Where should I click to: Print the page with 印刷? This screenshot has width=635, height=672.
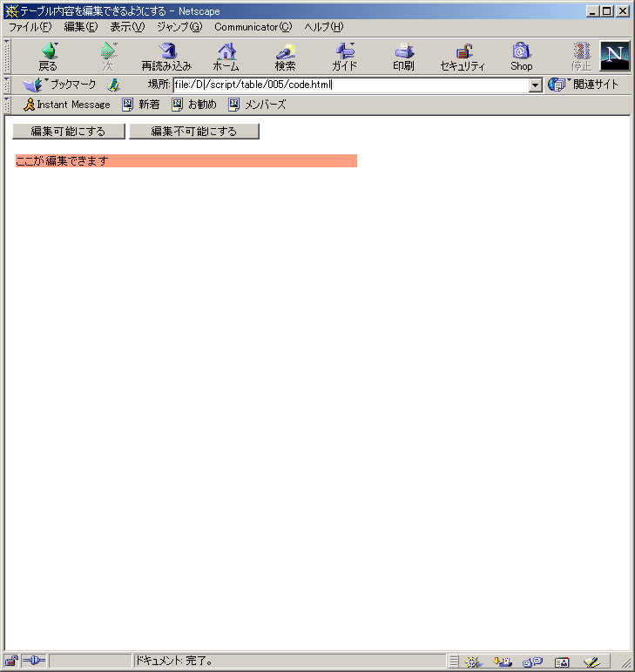403,57
